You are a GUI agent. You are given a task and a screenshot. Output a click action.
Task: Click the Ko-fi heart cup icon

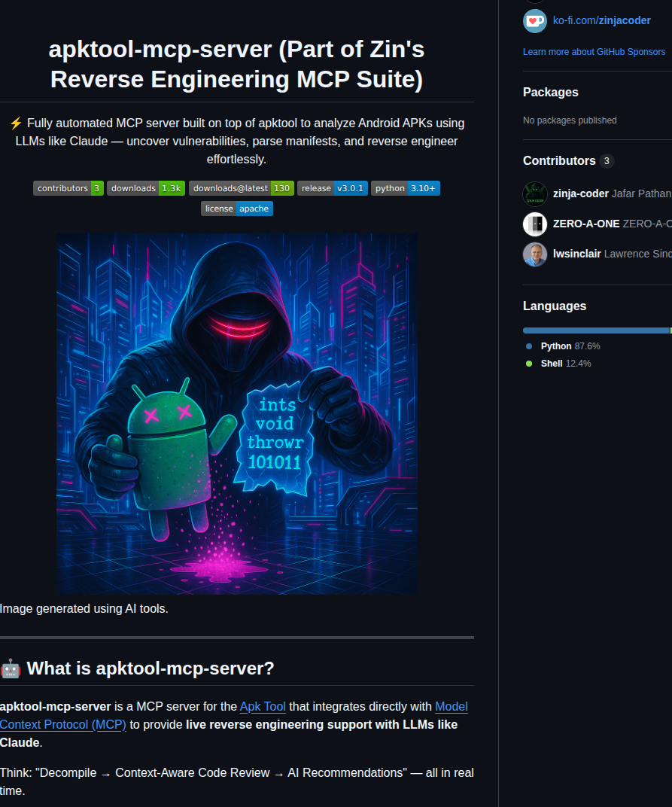pos(535,21)
